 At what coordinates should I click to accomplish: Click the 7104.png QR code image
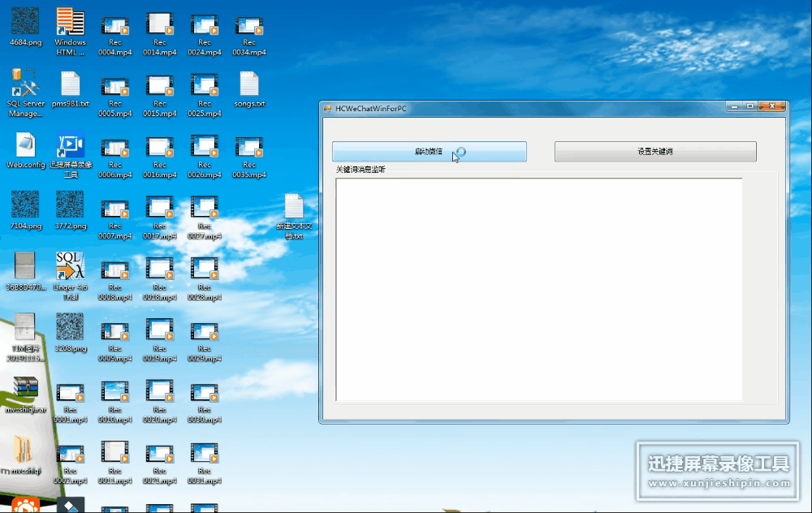(25, 206)
